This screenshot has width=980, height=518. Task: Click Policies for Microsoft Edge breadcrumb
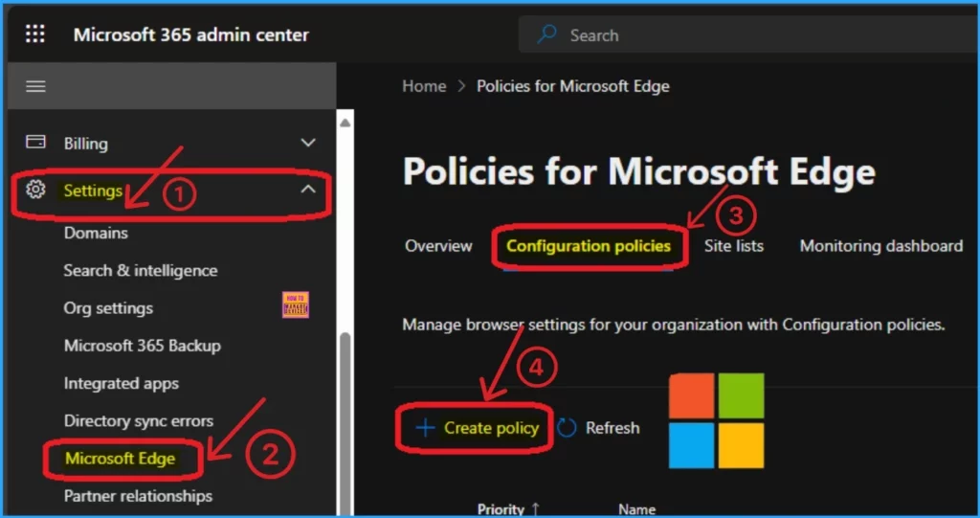[573, 86]
